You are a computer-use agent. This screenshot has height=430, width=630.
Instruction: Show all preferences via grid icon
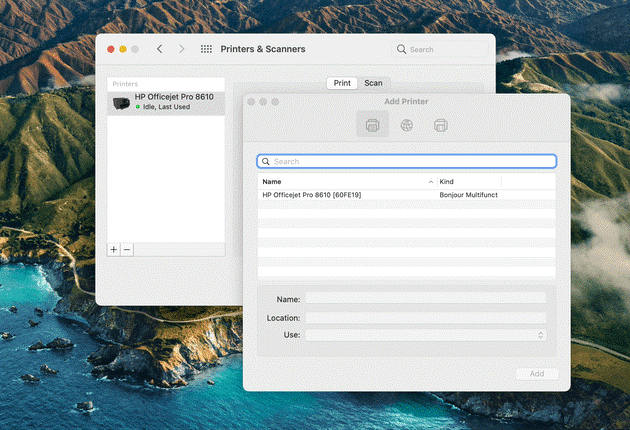click(206, 49)
